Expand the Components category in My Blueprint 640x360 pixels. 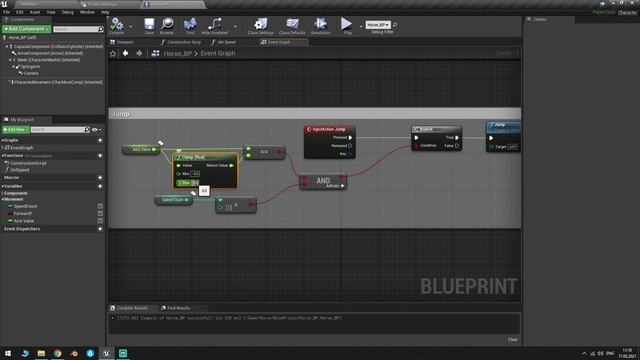point(3,193)
